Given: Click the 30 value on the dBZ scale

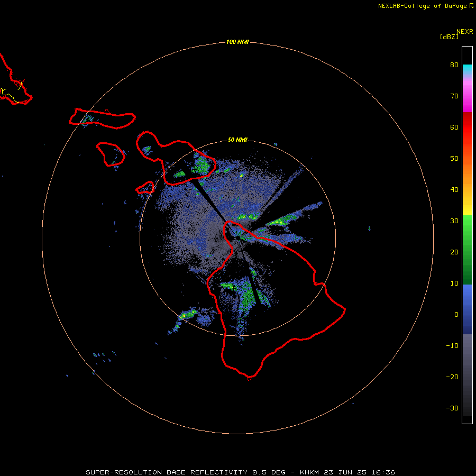Looking at the screenshot, I should pyautogui.click(x=454, y=221).
